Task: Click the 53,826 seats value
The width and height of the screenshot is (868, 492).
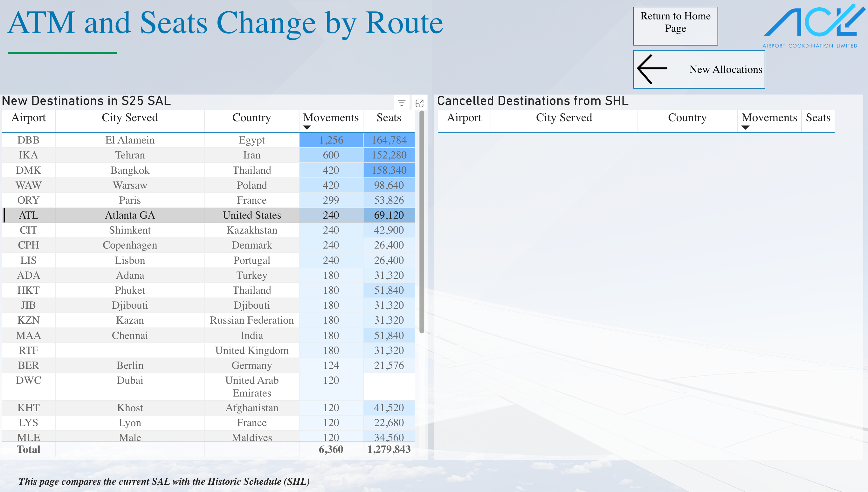Action: pyautogui.click(x=389, y=200)
